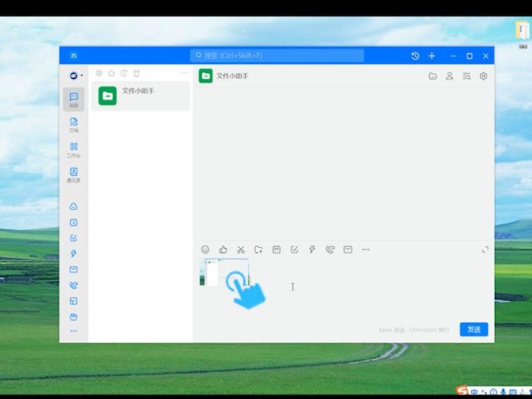Screen dimensions: 532x399
Task: Click the thumbs-up icon in chat toolbar
Action: (223, 250)
